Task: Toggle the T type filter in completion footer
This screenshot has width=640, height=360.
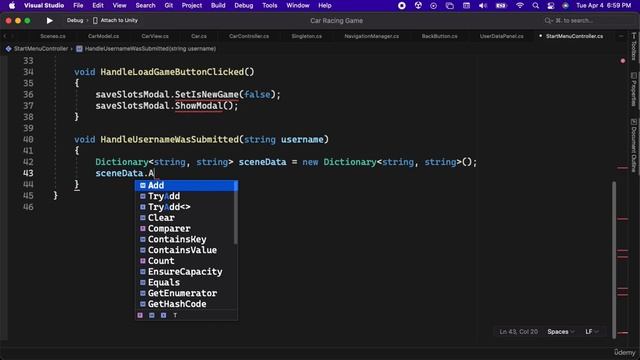Action: (x=175, y=315)
